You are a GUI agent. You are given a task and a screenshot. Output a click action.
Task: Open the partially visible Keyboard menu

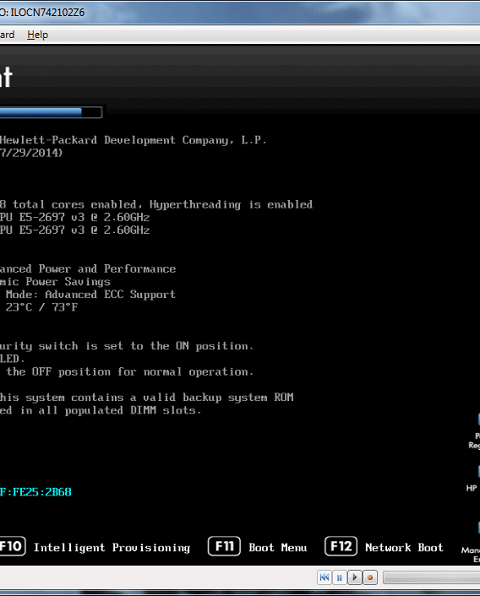pyautogui.click(x=7, y=35)
